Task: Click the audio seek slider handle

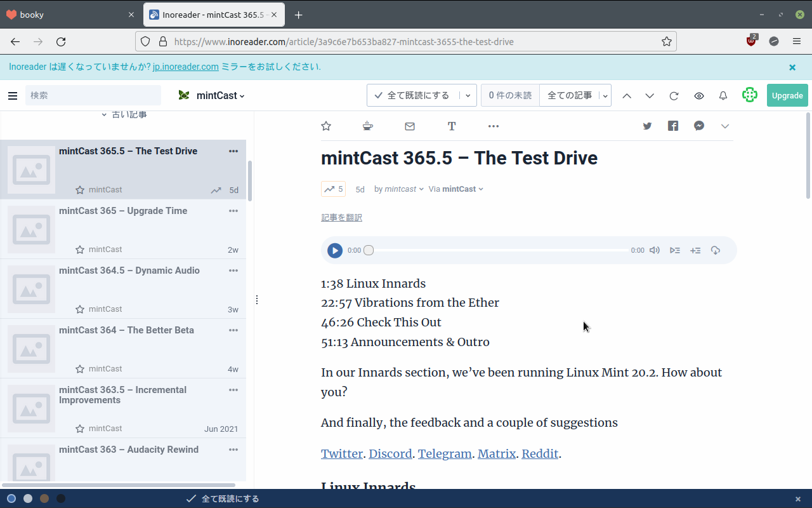Action: pos(369,250)
